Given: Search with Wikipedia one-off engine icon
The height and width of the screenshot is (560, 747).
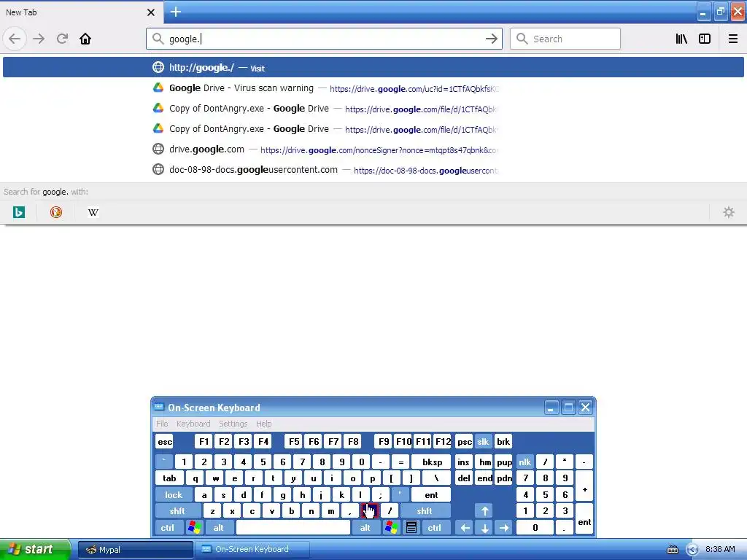Looking at the screenshot, I should point(93,212).
